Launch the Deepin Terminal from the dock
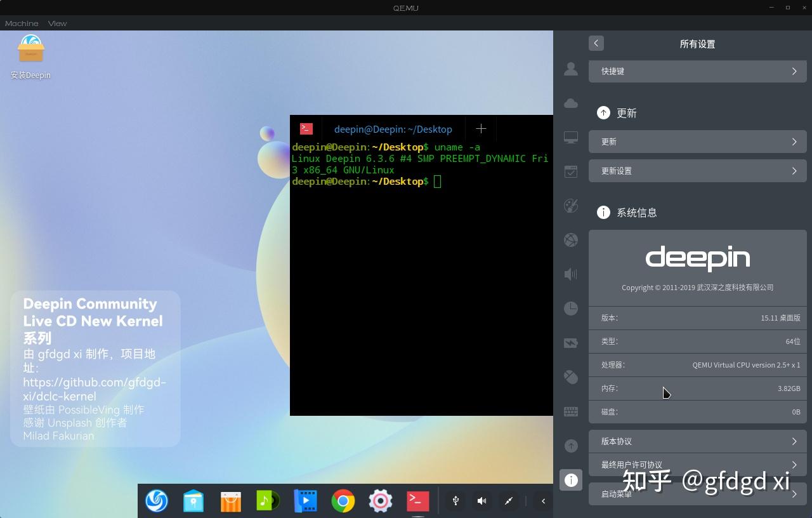The image size is (812, 518). point(417,501)
